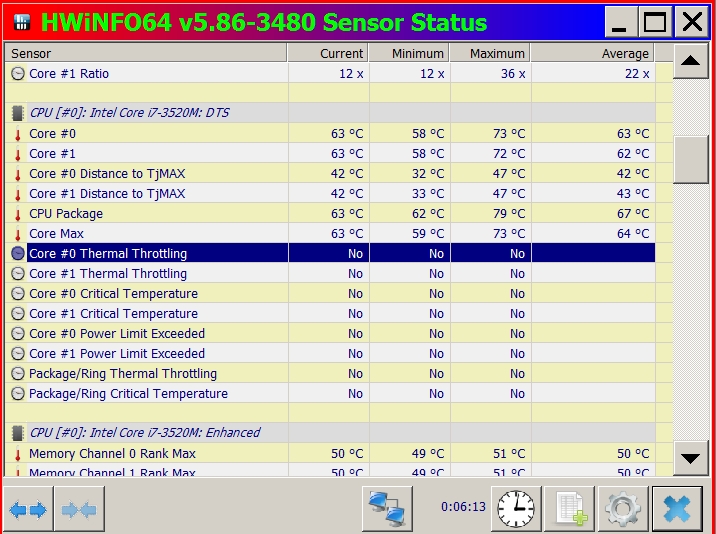Select the Core #0 temperature row label

(53, 134)
